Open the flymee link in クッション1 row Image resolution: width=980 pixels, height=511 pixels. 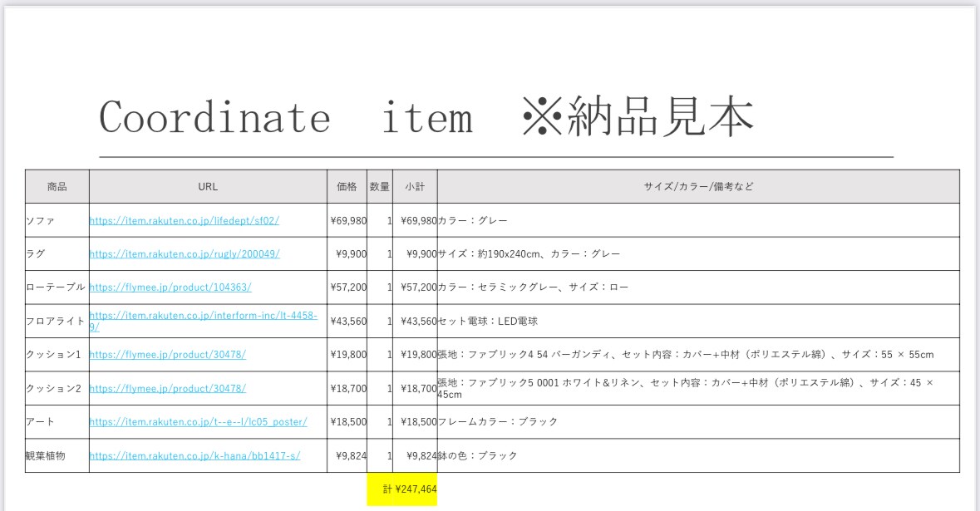[168, 354]
